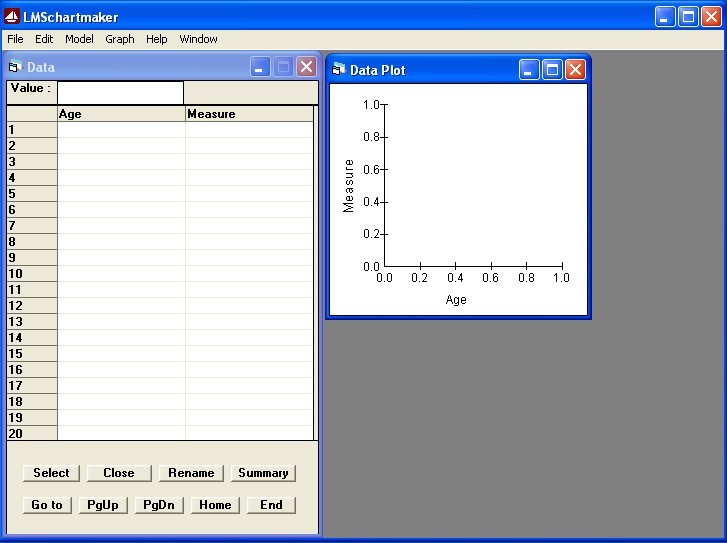Click into the Value input field
The height and width of the screenshot is (543, 727).
point(120,92)
